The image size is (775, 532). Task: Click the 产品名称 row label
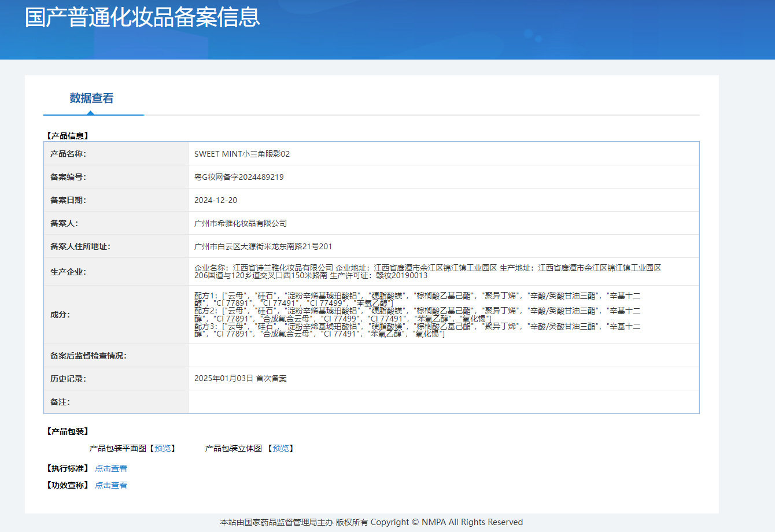click(x=68, y=154)
